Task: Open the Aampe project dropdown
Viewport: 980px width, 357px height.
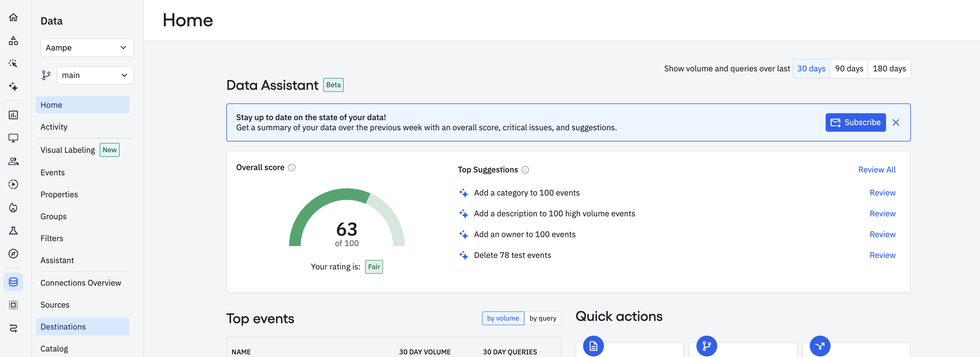Action: [x=87, y=48]
